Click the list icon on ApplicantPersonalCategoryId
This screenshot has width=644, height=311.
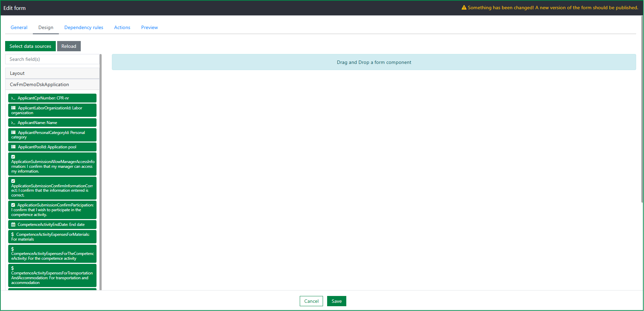tap(13, 133)
